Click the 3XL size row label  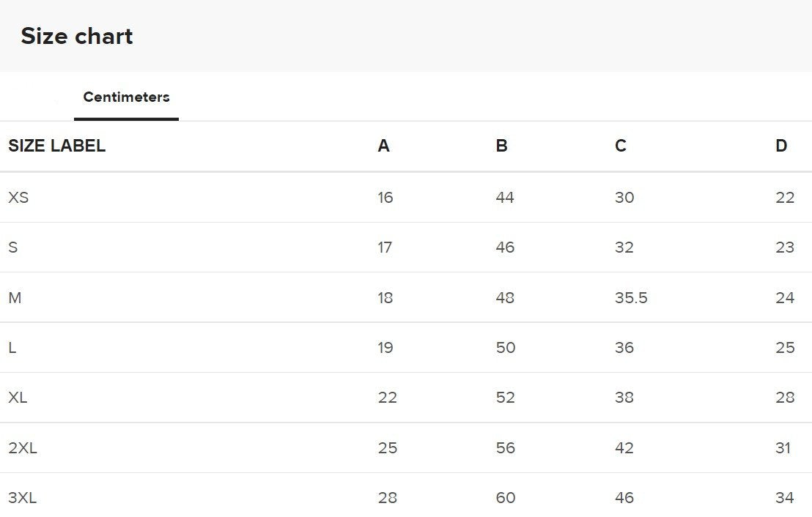click(x=23, y=498)
